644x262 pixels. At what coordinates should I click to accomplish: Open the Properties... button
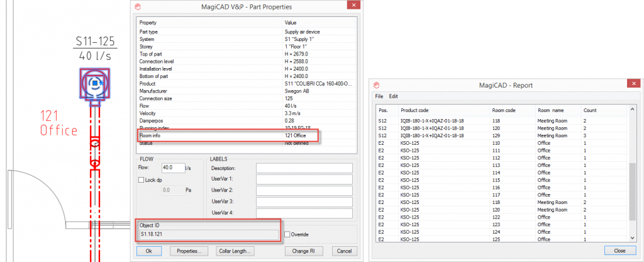[x=189, y=251]
